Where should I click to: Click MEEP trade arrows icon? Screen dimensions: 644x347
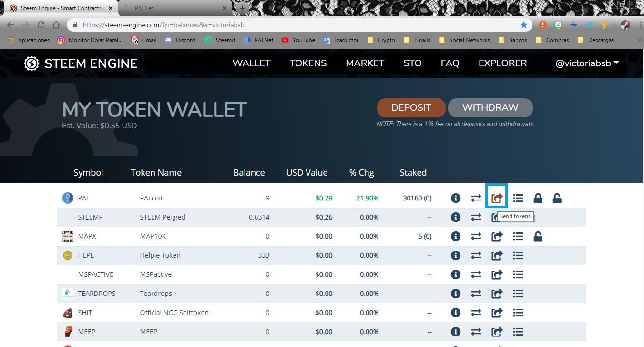[x=476, y=332]
